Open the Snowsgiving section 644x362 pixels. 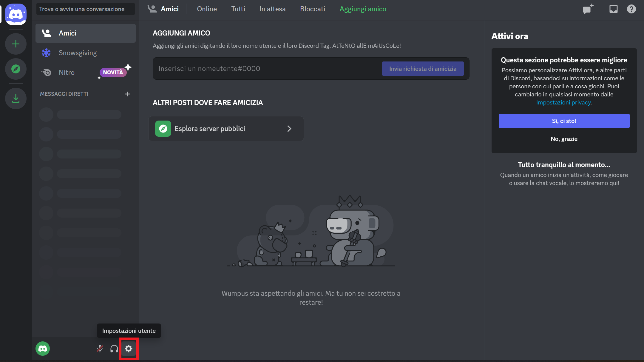[x=78, y=53]
